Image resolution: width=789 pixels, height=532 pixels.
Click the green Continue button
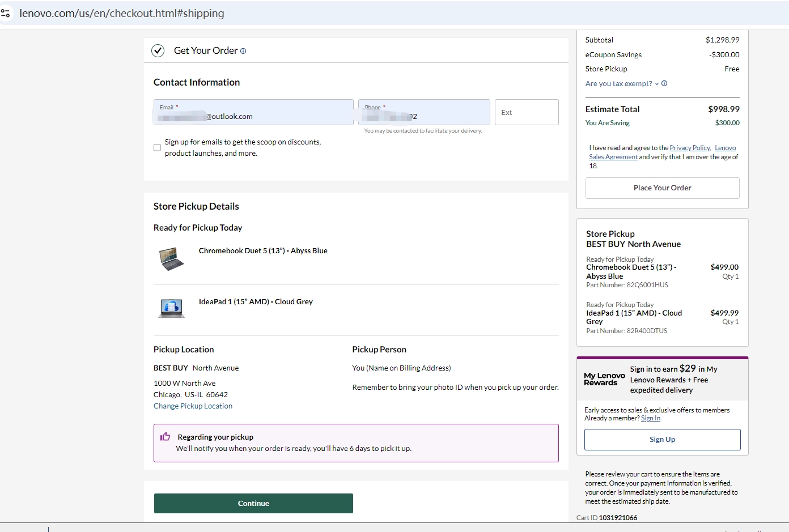253,503
